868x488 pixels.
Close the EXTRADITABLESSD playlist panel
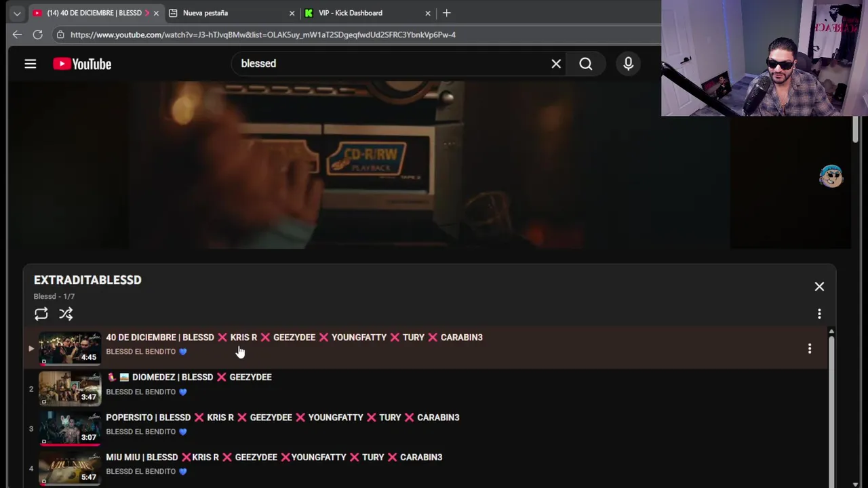(819, 287)
